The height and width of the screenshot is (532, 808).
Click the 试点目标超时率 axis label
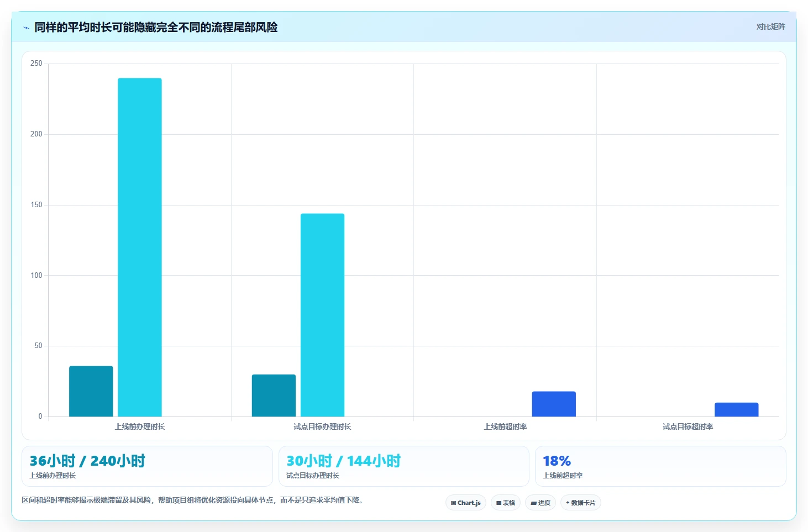[x=688, y=426]
